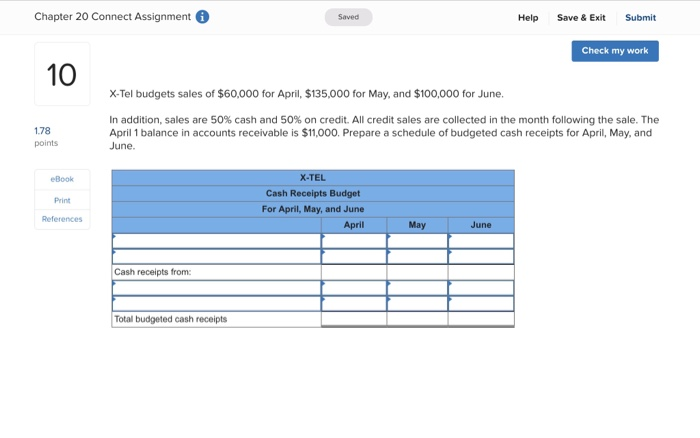Click first row May input cell
The width and height of the screenshot is (700, 438).
(x=417, y=241)
